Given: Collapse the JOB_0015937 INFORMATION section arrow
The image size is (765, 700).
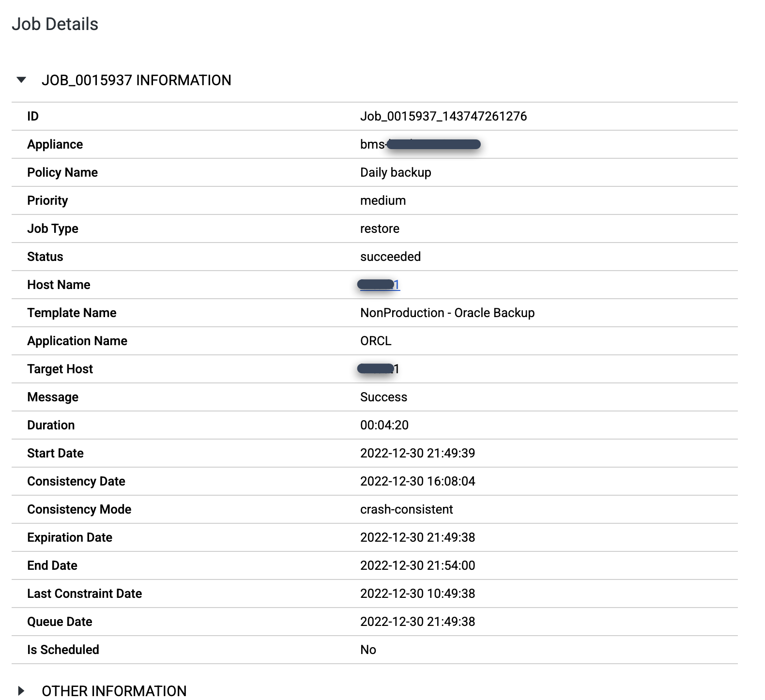Looking at the screenshot, I should click(x=21, y=80).
